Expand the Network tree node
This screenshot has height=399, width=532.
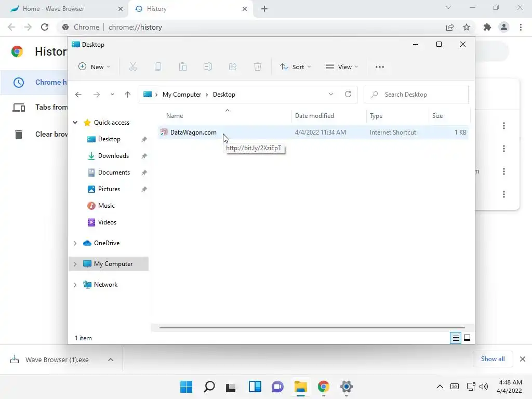click(75, 285)
